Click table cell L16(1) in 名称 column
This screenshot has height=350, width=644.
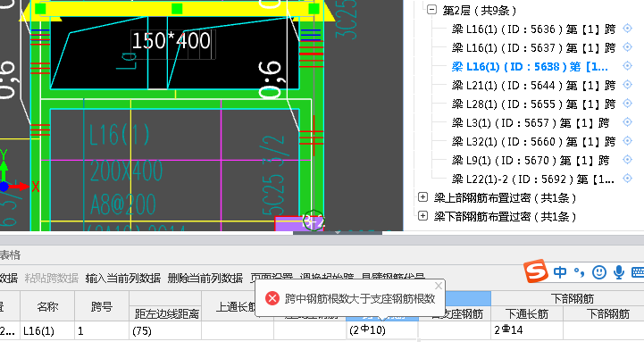47,330
